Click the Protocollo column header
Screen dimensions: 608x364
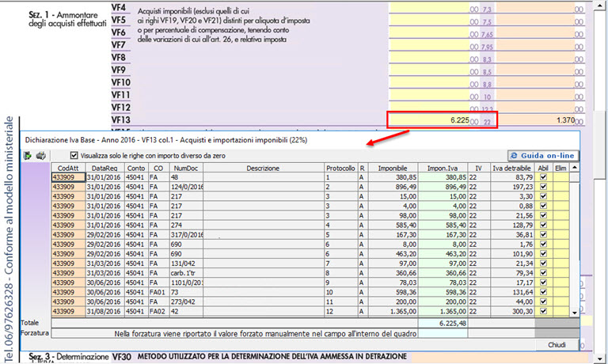coord(340,169)
